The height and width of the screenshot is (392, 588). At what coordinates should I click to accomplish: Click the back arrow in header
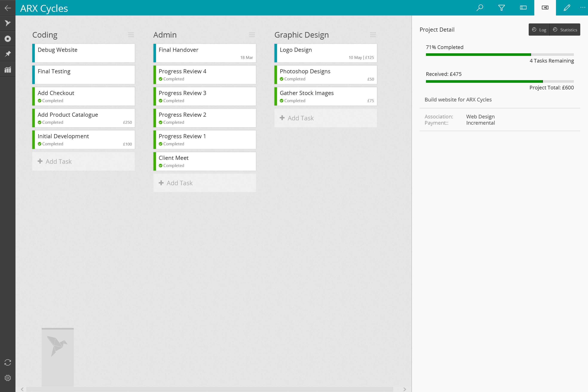point(8,8)
